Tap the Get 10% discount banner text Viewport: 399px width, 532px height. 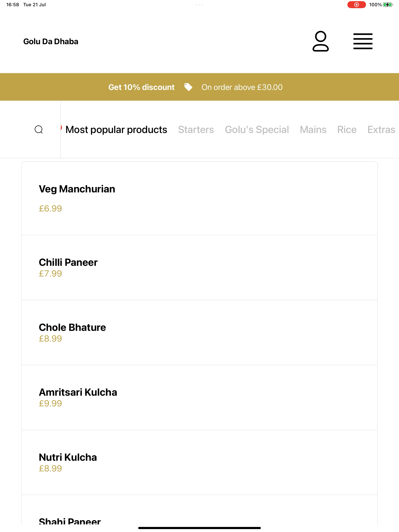pyautogui.click(x=141, y=87)
